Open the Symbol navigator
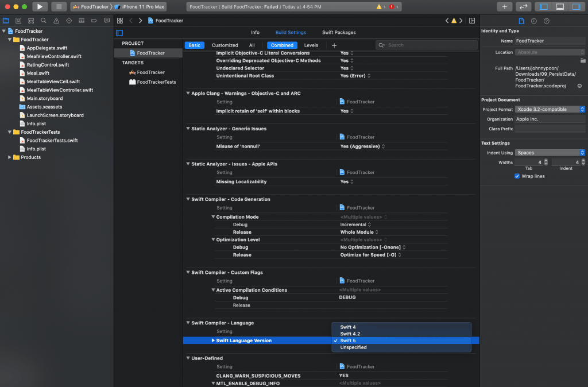The height and width of the screenshot is (387, 588). 31,21
